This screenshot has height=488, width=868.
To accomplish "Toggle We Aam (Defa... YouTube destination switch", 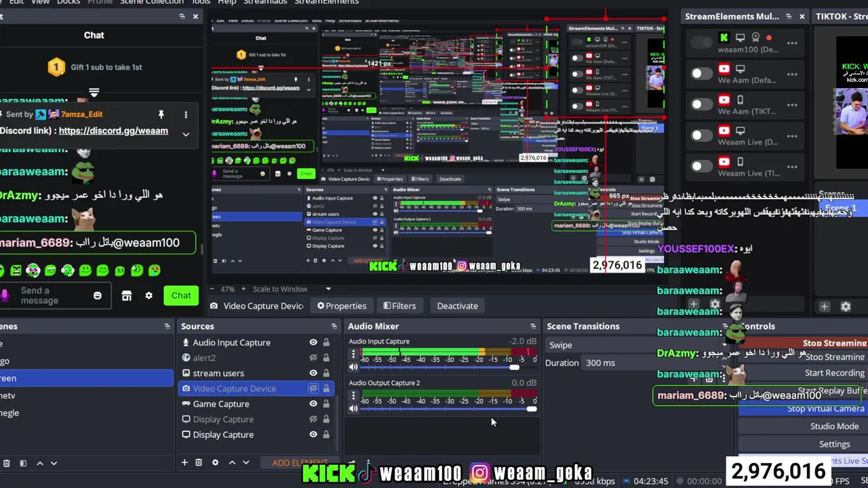I will click(x=701, y=74).
